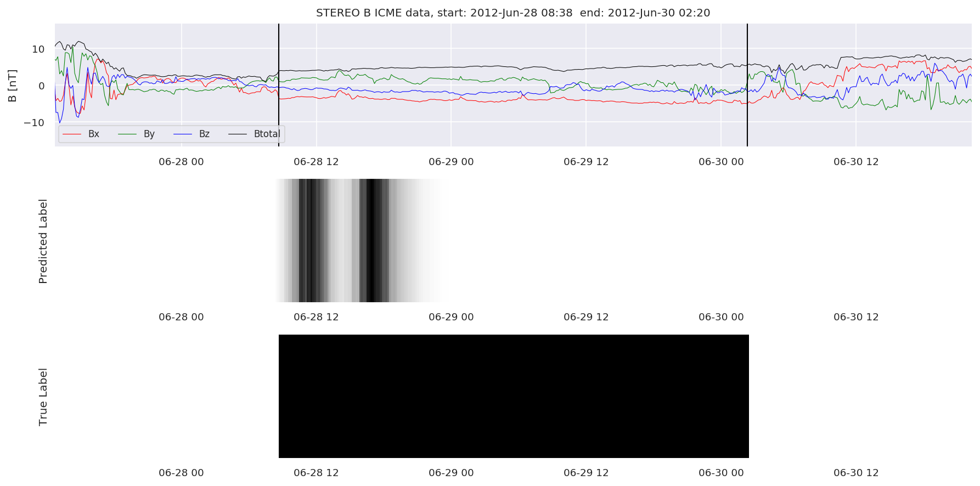Image resolution: width=980 pixels, height=486 pixels.
Task: Click "06-30 00" tick under the top plot
Action: tap(721, 162)
